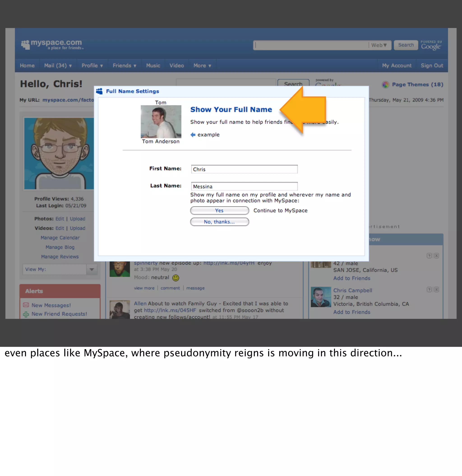This screenshot has height=476, width=462.
Task: Open New Friend Requests! alert
Action: click(x=59, y=314)
